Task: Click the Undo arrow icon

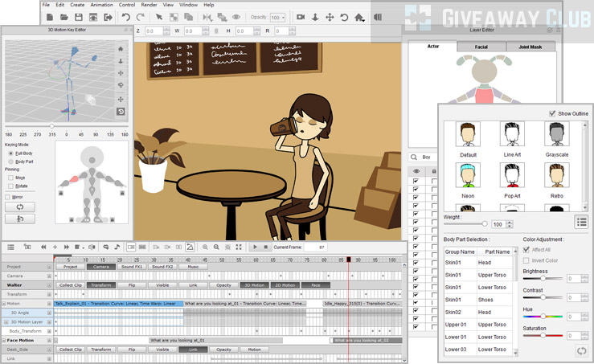Action: pos(125,18)
